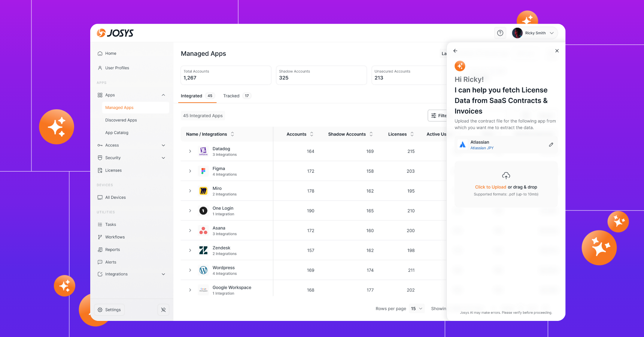
Task: Open the Ricky Smith account dropdown
Action: 534,33
